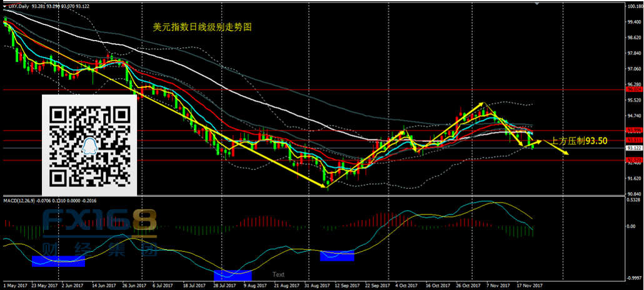Click the 7 Nov 2017 date label

(497, 285)
